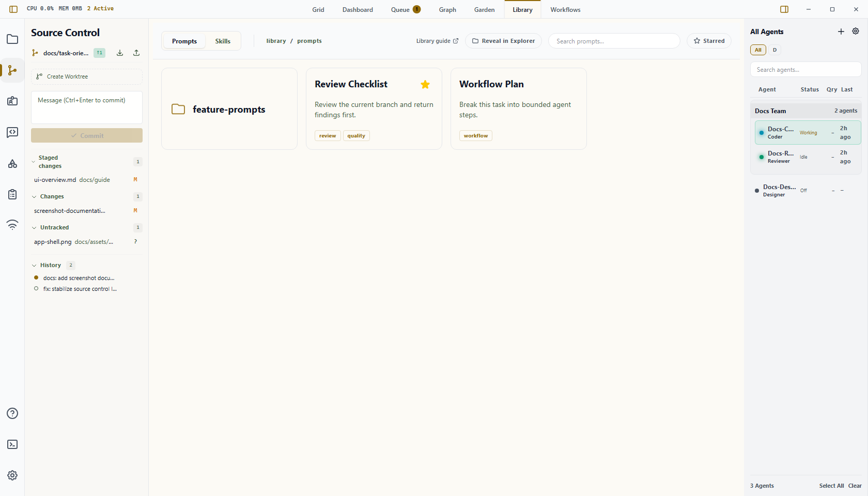This screenshot has height=496, width=868.
Task: Open the Workflow Plan prompt card
Action: [x=519, y=109]
